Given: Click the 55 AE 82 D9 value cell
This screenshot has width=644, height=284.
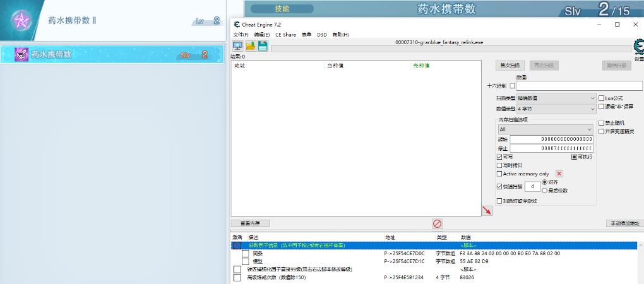Looking at the screenshot, I should tap(474, 261).
